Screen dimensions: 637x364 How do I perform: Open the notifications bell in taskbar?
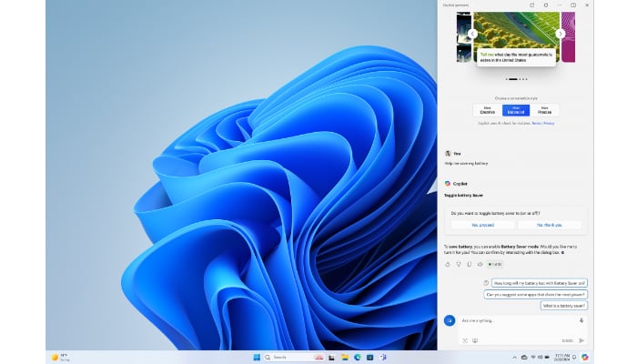point(574,357)
